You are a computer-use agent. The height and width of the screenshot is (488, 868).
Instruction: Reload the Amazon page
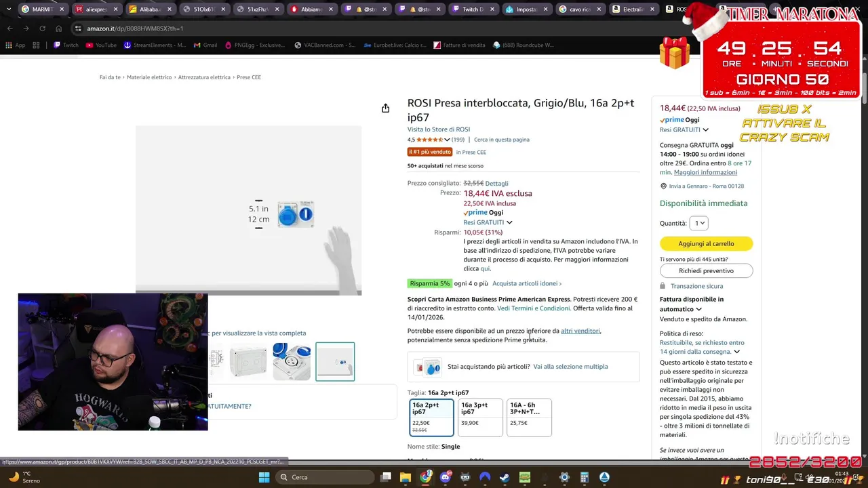[42, 28]
